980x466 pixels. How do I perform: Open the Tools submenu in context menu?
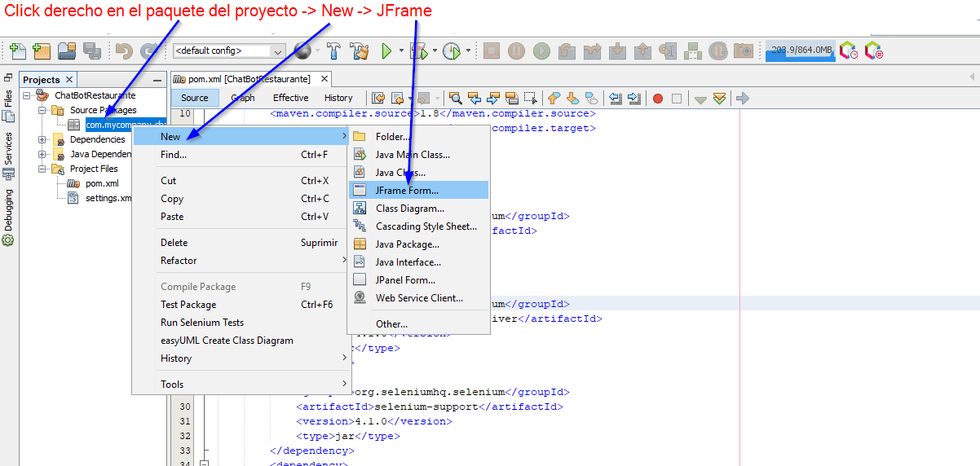(x=241, y=385)
